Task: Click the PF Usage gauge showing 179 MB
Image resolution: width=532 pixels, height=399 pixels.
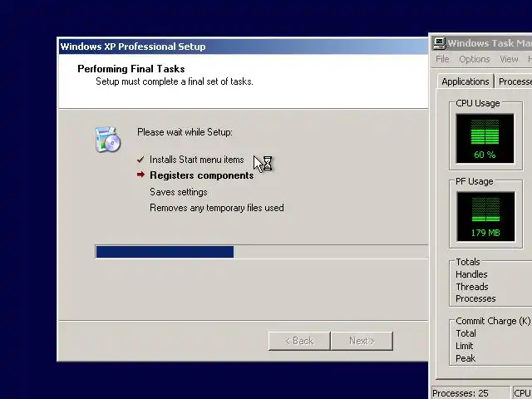Action: [x=485, y=216]
